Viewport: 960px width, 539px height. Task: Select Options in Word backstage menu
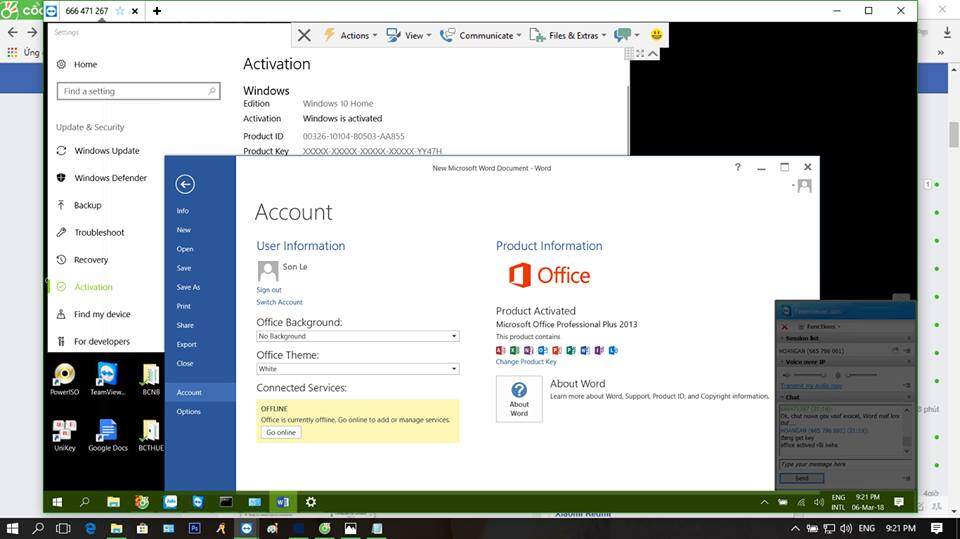189,412
